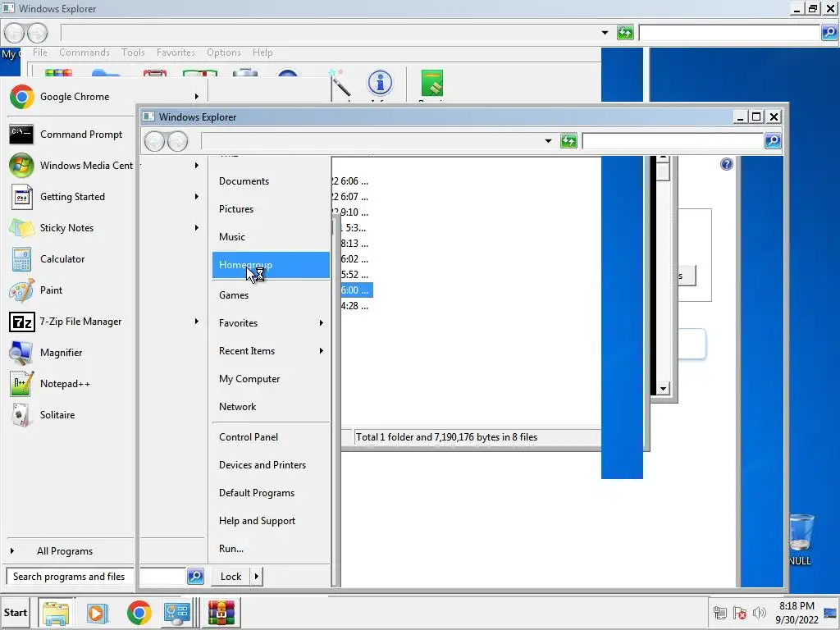Go back in the front Explorer window

(154, 141)
